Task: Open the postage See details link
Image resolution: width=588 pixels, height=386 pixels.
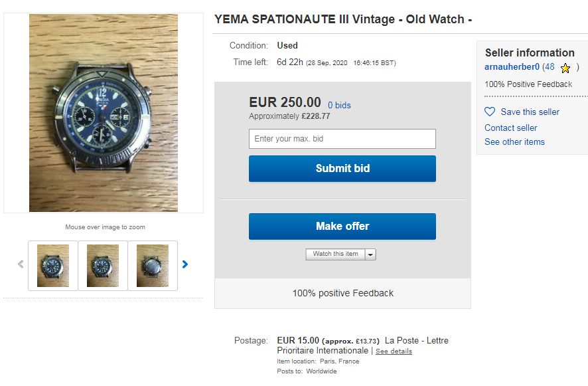Action: [394, 351]
